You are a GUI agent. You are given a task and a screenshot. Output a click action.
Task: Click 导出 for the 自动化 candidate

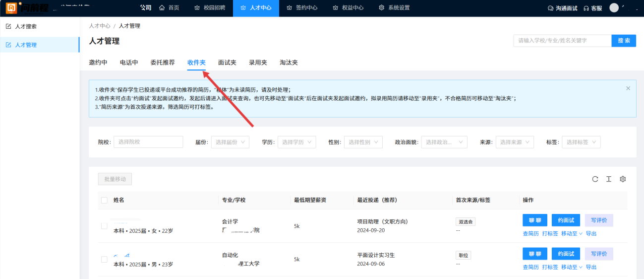tap(591, 267)
